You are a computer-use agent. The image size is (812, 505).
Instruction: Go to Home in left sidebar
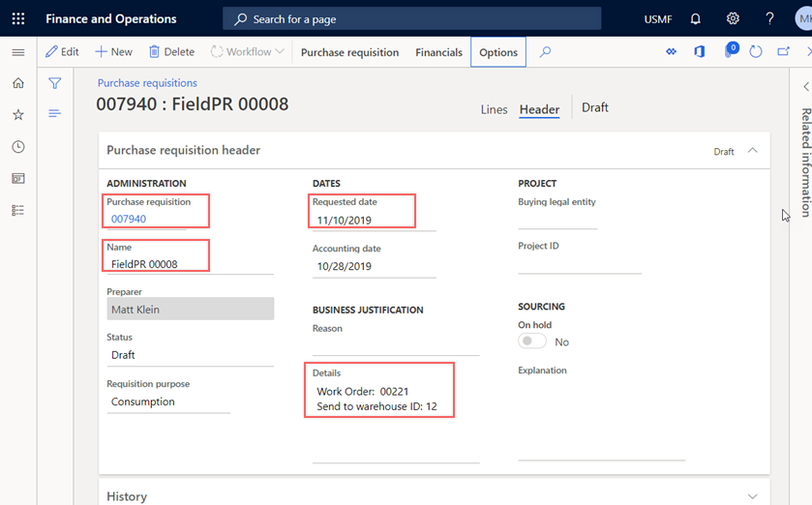point(18,84)
